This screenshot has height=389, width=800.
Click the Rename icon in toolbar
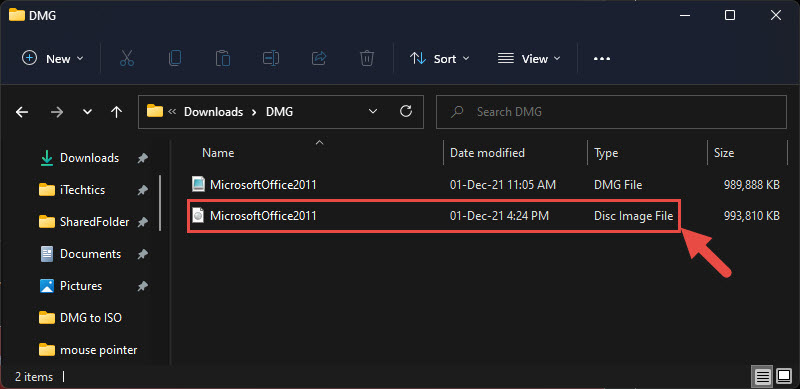(x=270, y=59)
